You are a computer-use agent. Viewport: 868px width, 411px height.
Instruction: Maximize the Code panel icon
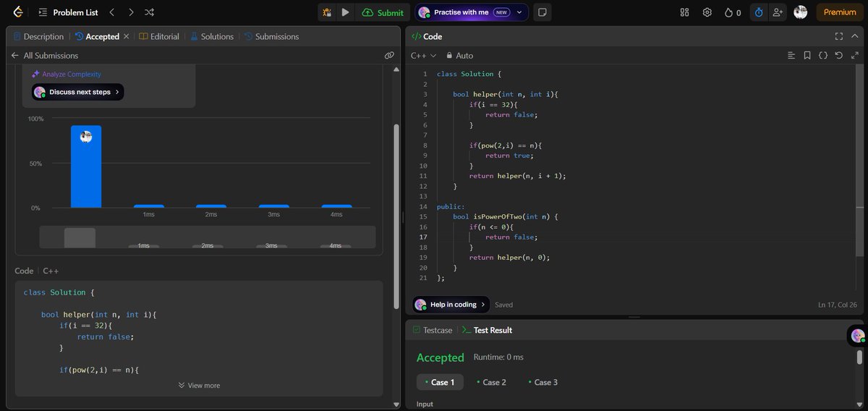click(839, 36)
